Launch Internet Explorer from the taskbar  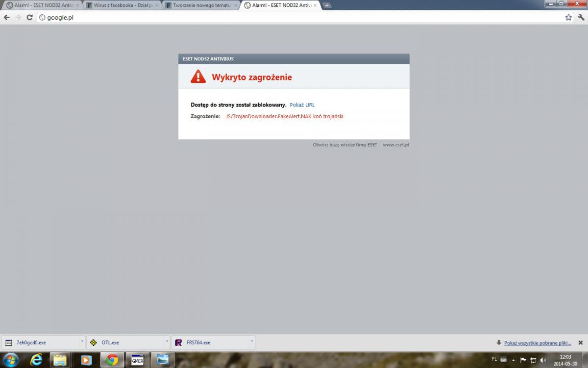pos(36,360)
